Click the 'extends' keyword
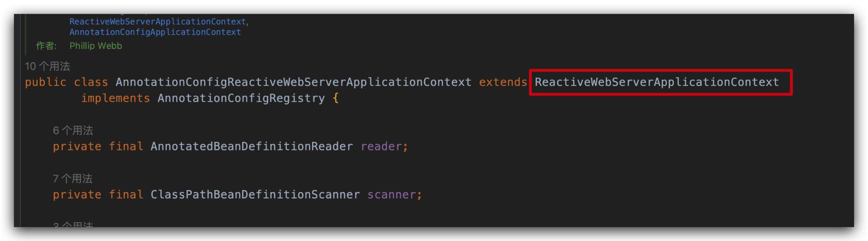The width and height of the screenshot is (868, 241). click(503, 82)
